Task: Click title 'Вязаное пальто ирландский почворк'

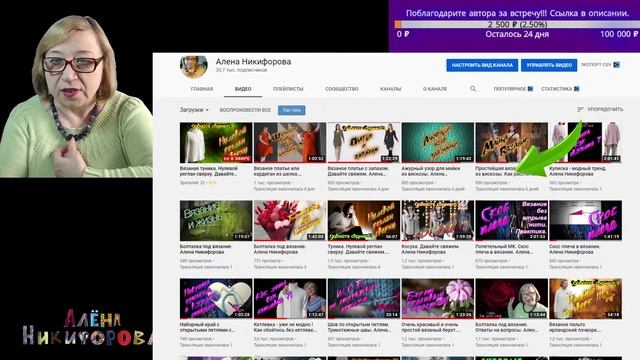Action: coord(575,327)
